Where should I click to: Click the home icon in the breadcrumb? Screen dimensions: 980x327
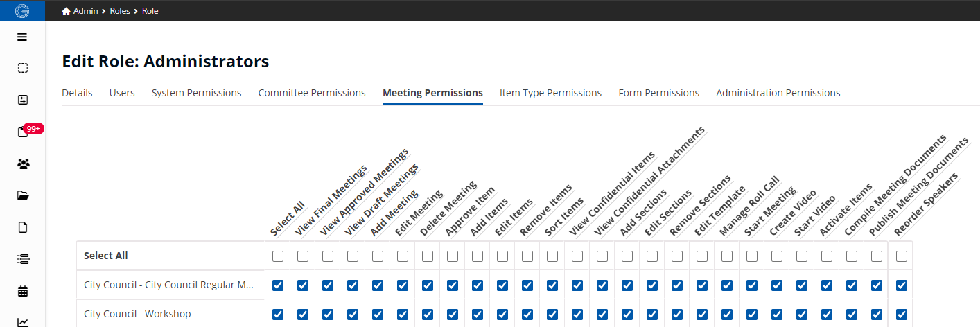click(x=66, y=11)
